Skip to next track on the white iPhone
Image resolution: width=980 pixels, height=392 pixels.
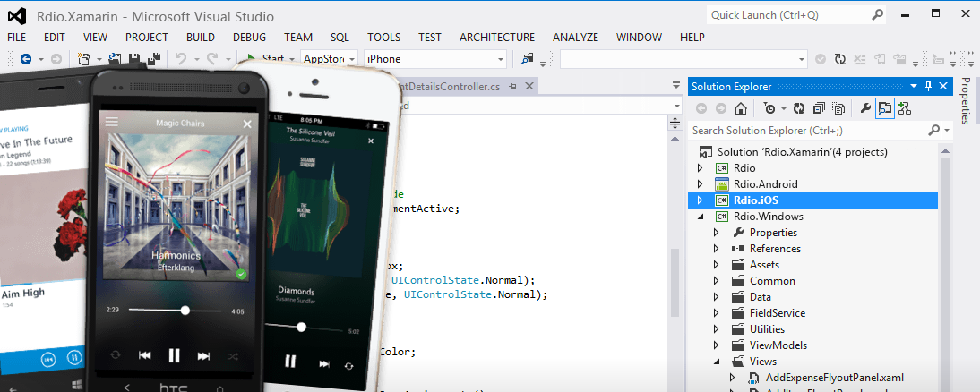(324, 364)
